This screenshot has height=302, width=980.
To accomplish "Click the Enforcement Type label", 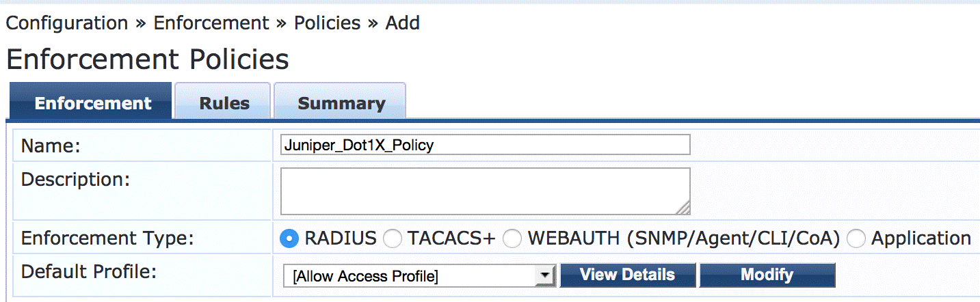I will pos(108,238).
